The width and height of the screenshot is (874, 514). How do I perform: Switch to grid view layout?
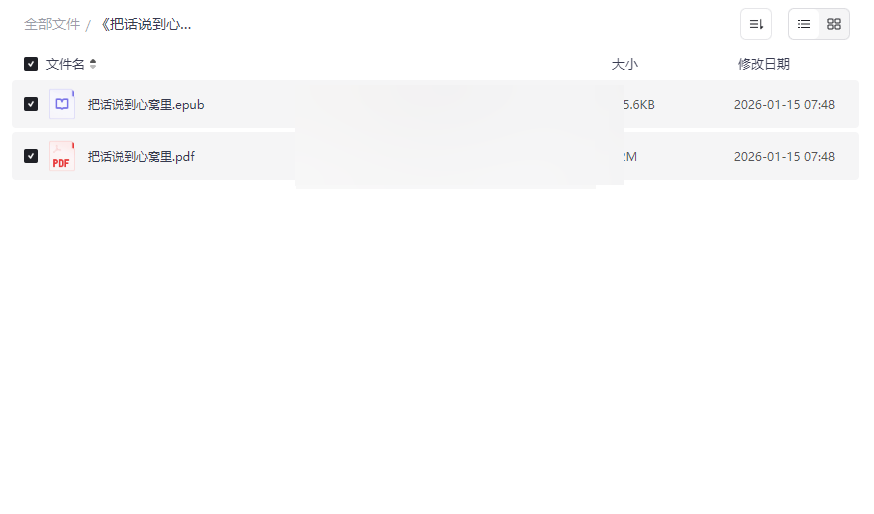tap(834, 24)
